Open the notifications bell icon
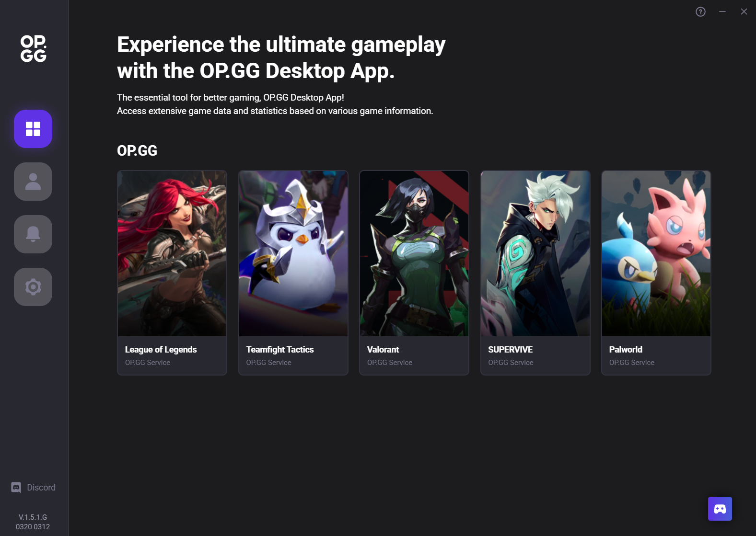756x536 pixels. pos(33,234)
